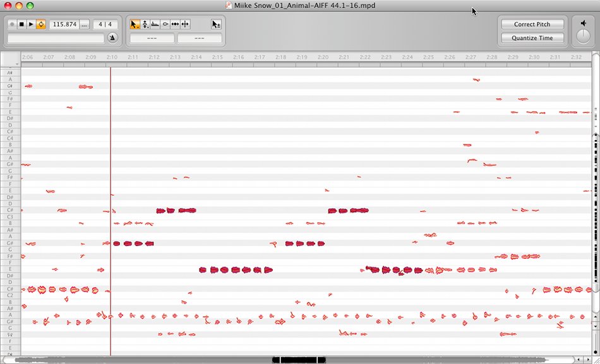Open tempo options with the ellipsis button
The height and width of the screenshot is (364, 600).
pos(85,25)
